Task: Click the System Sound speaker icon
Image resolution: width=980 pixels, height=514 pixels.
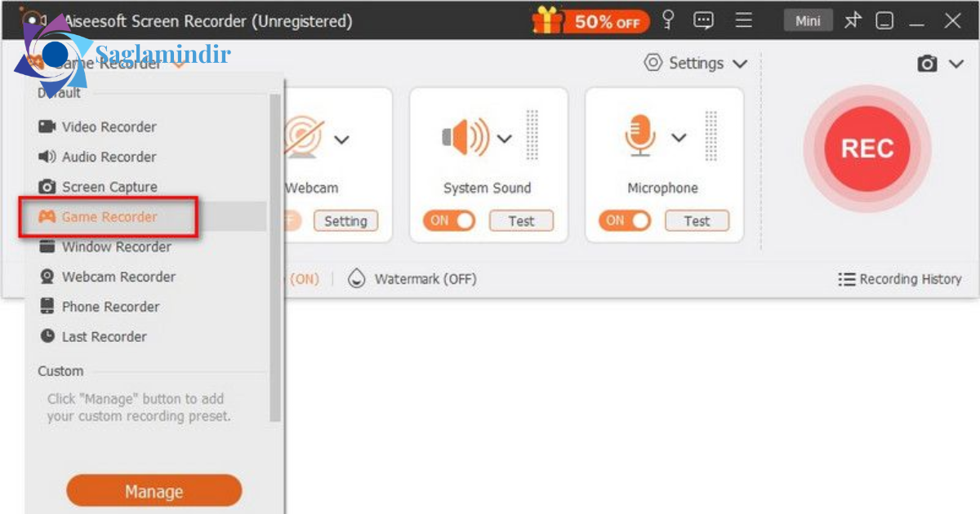Action: click(465, 136)
